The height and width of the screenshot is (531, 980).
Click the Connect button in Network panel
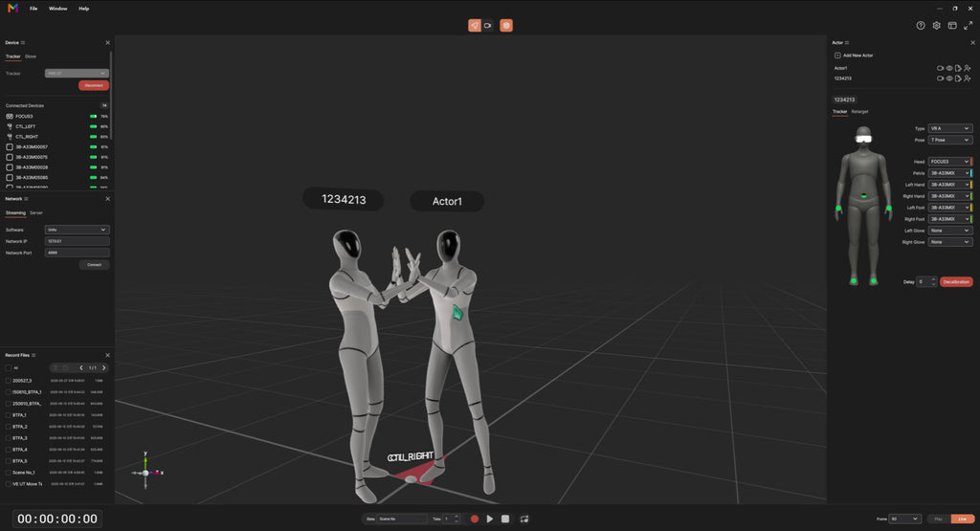coord(95,265)
